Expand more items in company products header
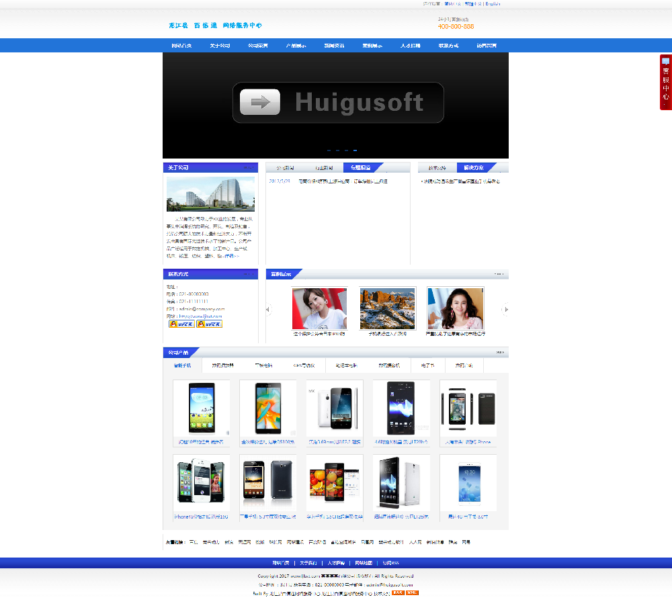 (x=500, y=352)
